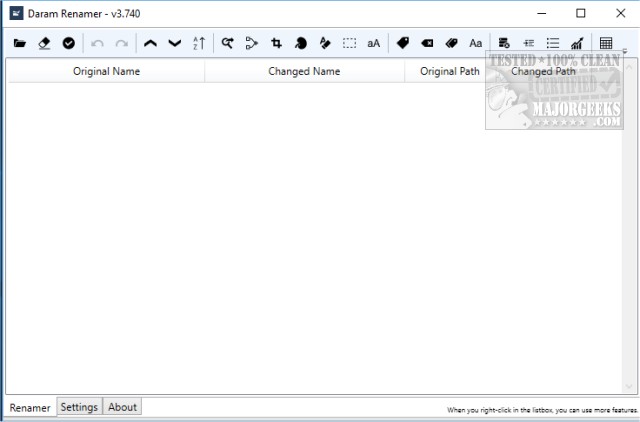Open the grid table batch icon
Image resolution: width=640 pixels, height=422 pixels.
606,43
